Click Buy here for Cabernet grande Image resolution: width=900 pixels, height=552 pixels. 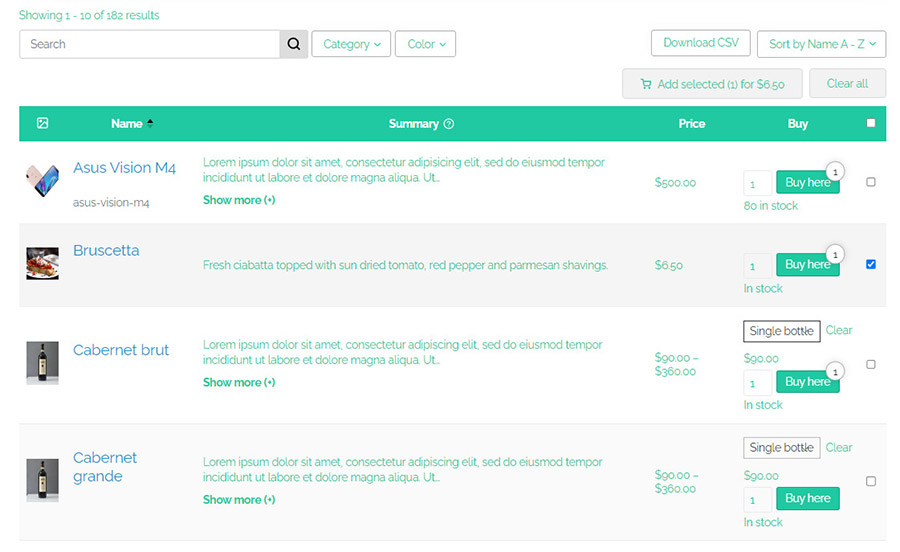tap(808, 498)
